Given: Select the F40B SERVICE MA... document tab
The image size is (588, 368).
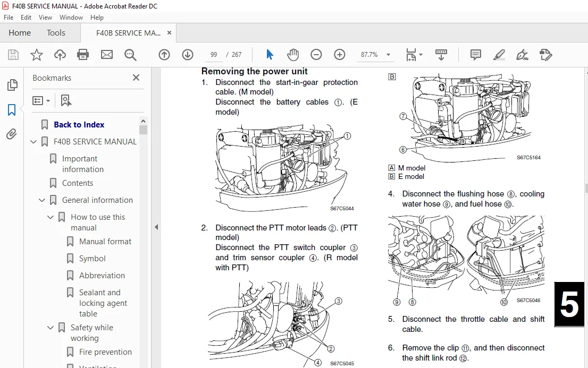Looking at the screenshot, I should coord(128,33).
